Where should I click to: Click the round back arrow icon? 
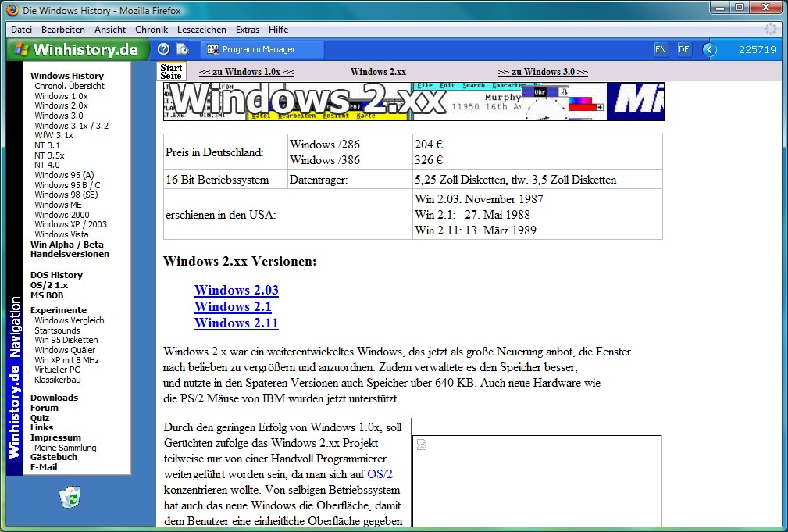tap(709, 49)
